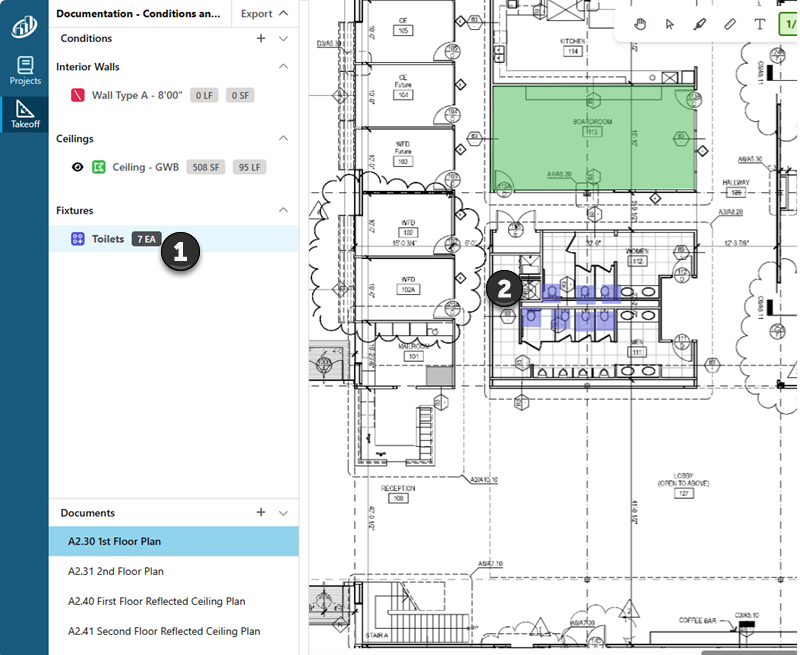Viewport: 800px width, 655px height.
Task: Open the Projects sidebar section
Action: tap(24, 70)
